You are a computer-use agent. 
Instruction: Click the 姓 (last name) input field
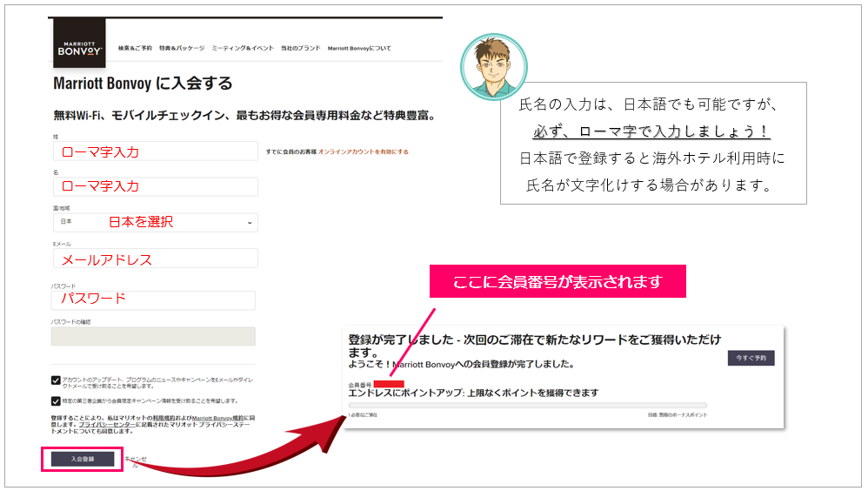[156, 151]
